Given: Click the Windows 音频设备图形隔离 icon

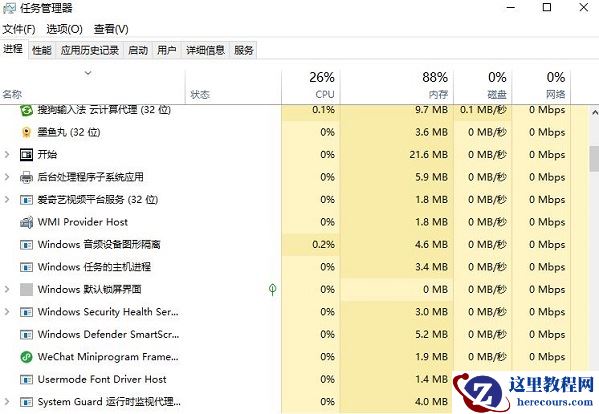Looking at the screenshot, I should click(26, 245).
